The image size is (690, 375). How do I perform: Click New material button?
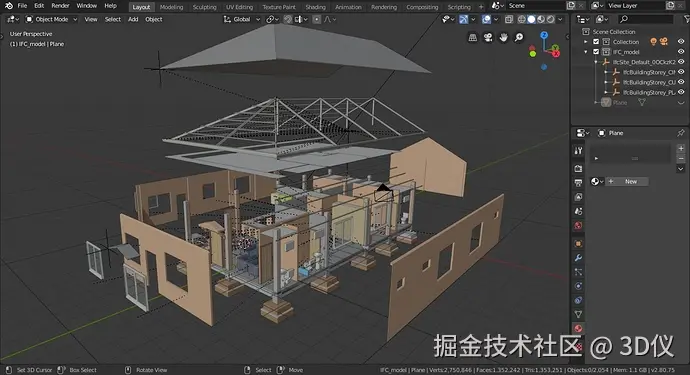point(627,181)
